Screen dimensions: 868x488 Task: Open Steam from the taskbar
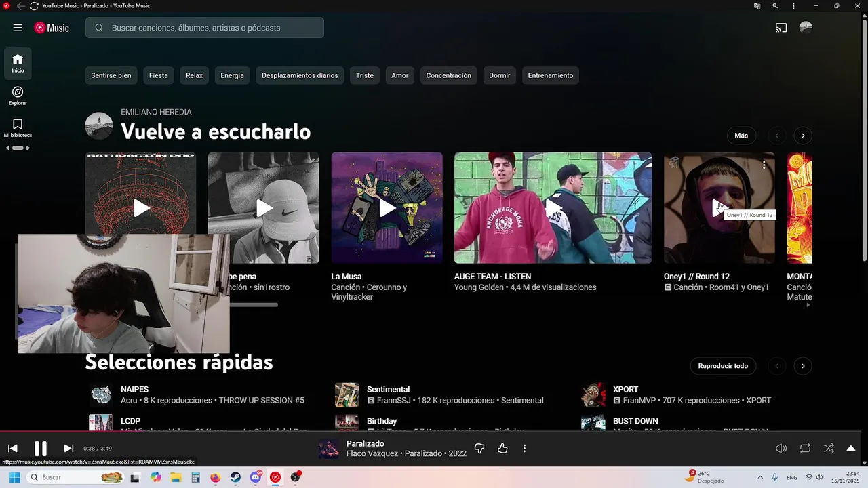pos(235,477)
